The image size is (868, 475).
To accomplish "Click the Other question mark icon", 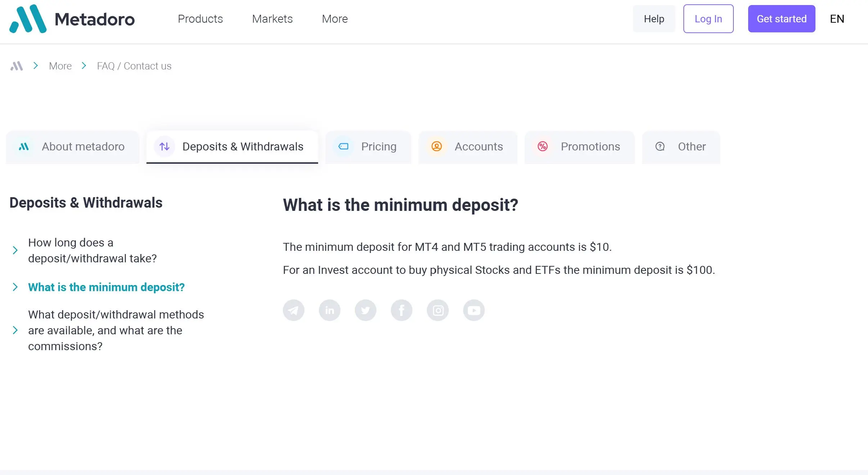I will [660, 146].
